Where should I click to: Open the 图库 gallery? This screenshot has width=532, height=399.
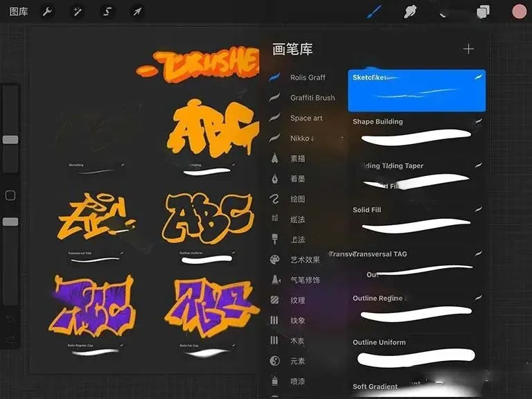(x=18, y=12)
